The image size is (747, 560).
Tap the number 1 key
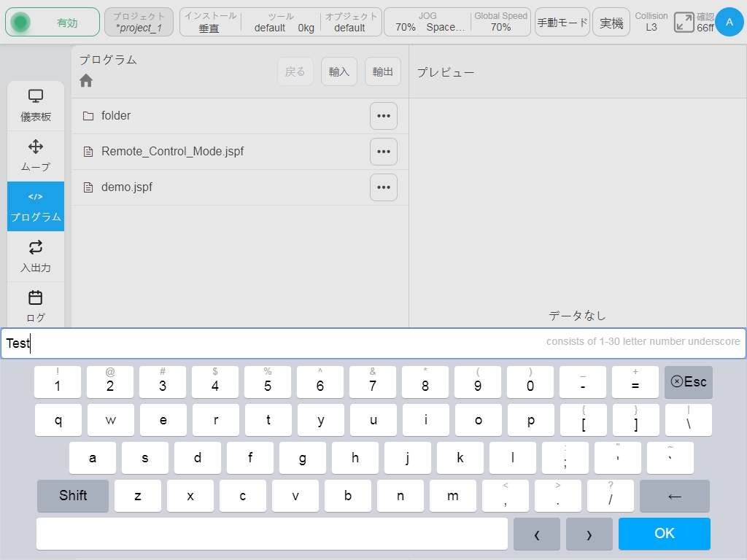point(58,382)
